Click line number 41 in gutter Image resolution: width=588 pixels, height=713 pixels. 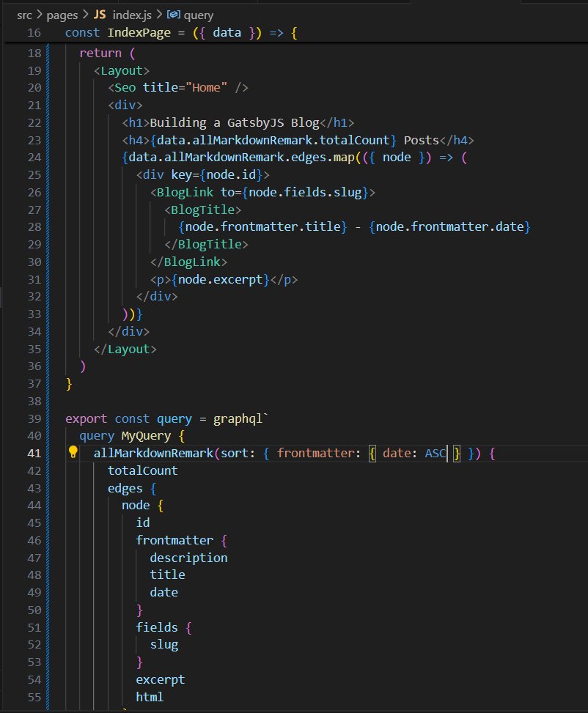click(34, 454)
